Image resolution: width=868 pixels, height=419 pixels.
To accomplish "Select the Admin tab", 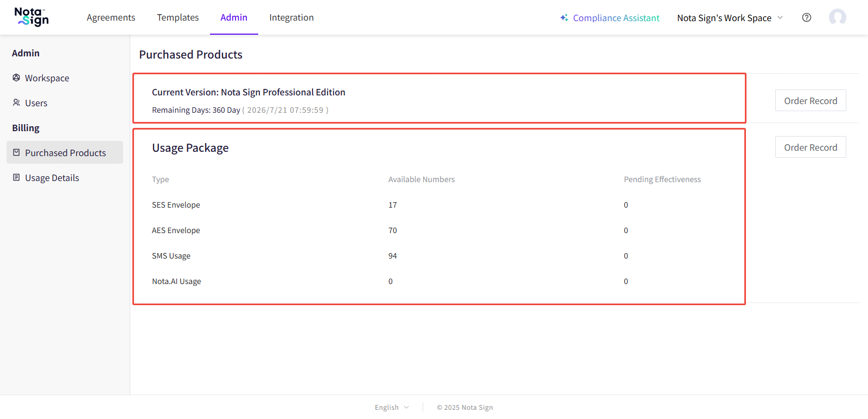I will coord(234,17).
